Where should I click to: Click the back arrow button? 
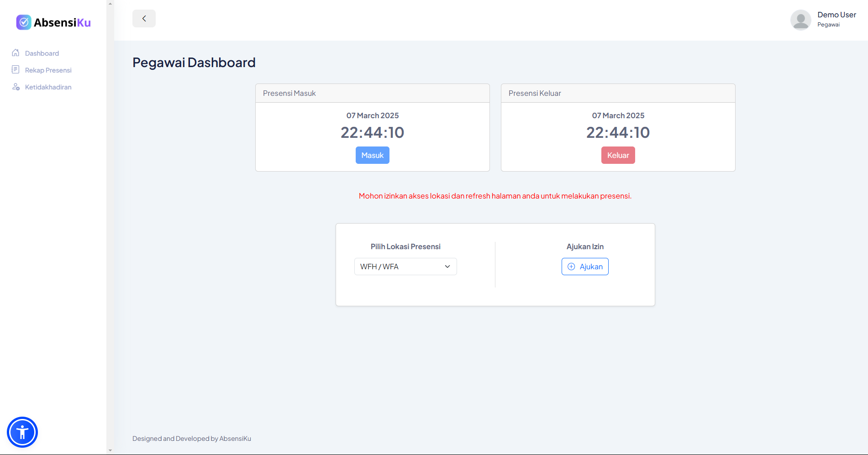coord(144,18)
